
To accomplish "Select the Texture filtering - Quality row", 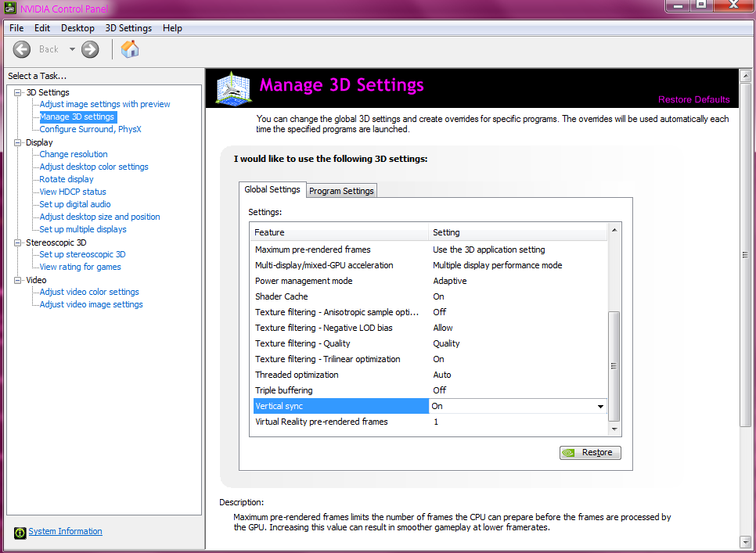I will coord(430,343).
